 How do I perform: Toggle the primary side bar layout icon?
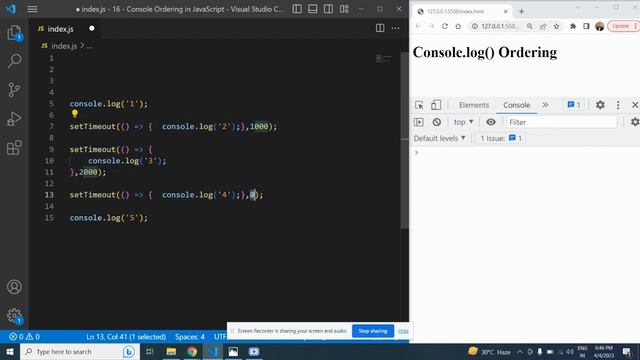[297, 9]
